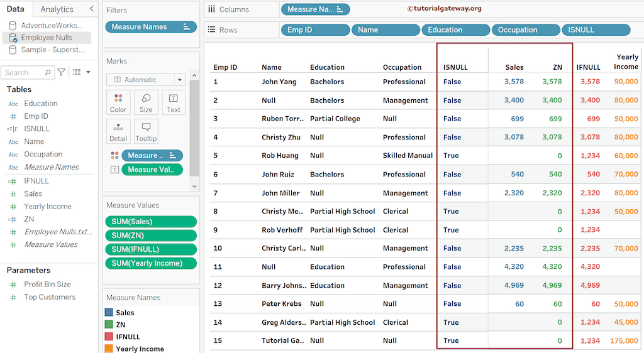This screenshot has height=353, width=644.
Task: Select the IFNULL measure field
Action: pyautogui.click(x=36, y=181)
